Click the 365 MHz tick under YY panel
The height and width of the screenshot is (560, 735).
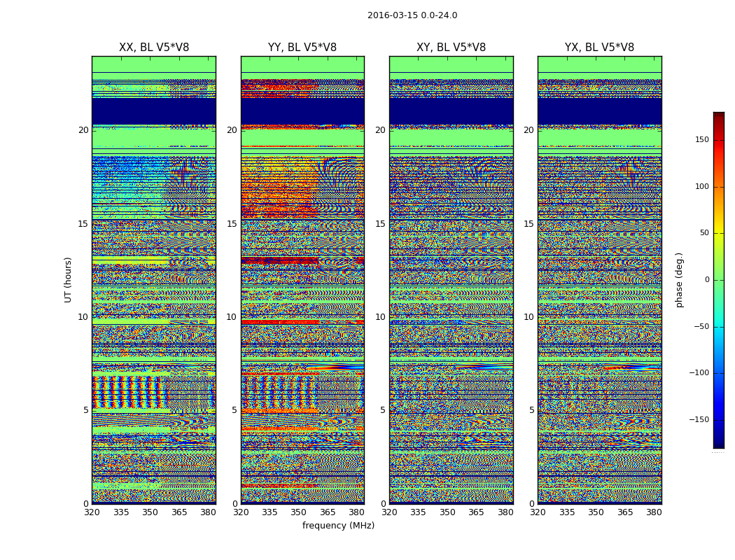tap(328, 512)
